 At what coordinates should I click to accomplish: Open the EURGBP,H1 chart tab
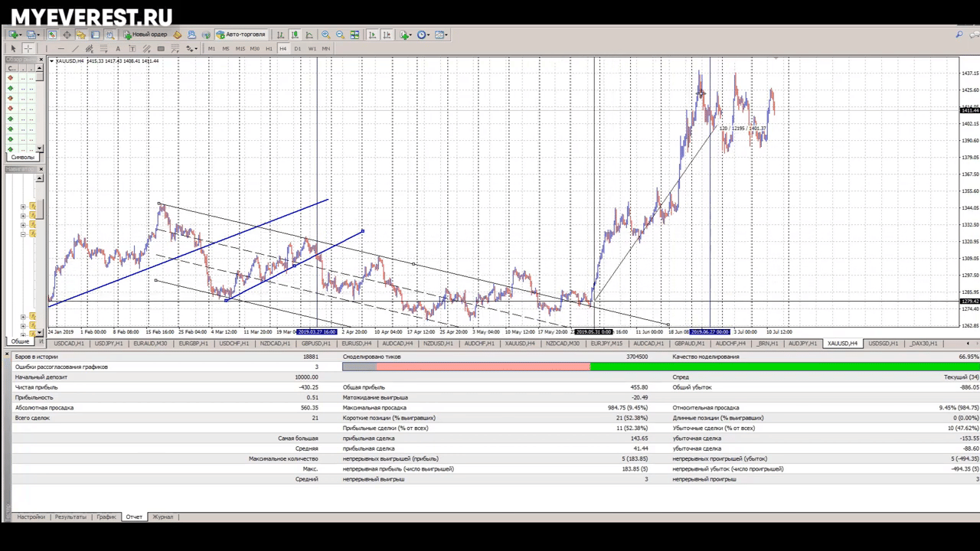(x=194, y=344)
